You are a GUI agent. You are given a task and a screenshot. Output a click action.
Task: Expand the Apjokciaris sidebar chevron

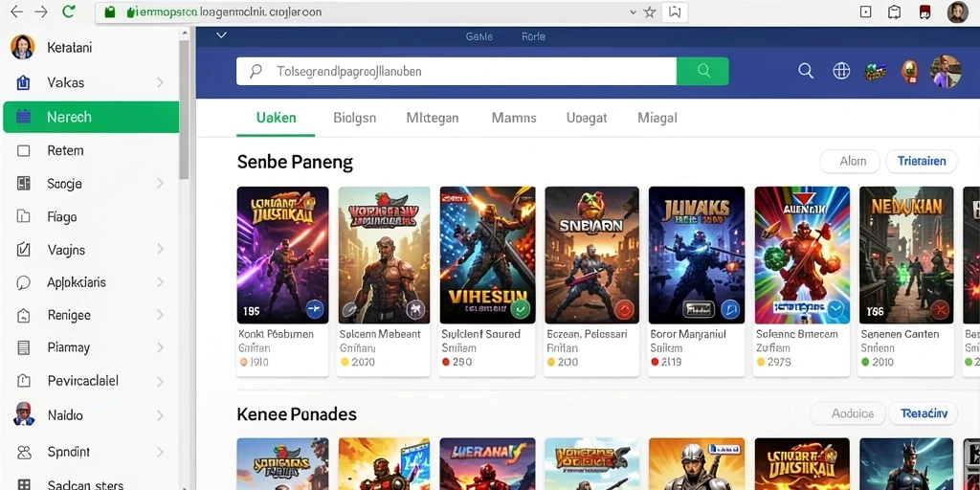pyautogui.click(x=160, y=282)
